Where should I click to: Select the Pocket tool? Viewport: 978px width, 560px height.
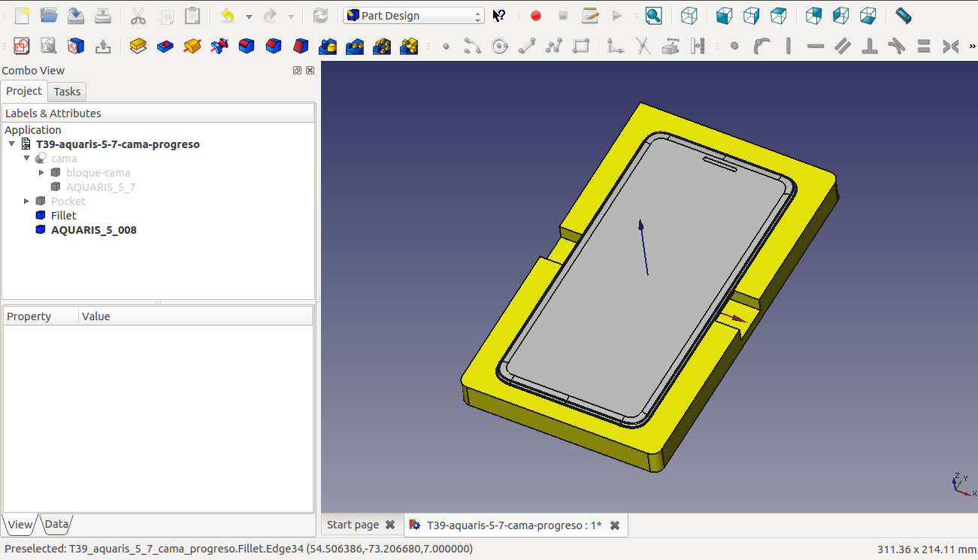[165, 47]
